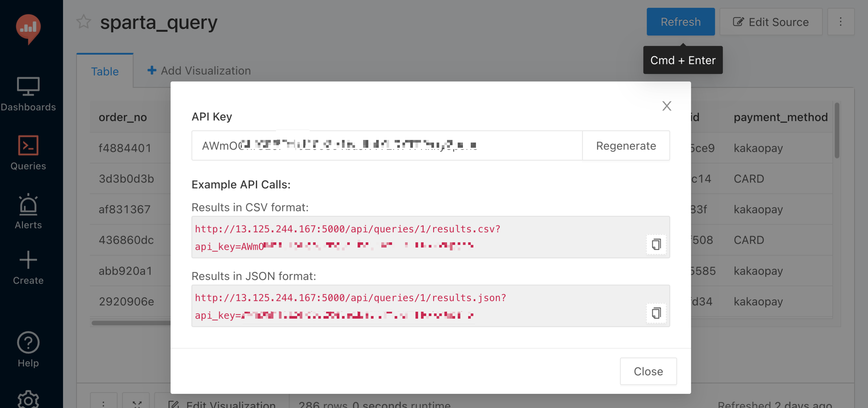Screen dimensions: 868x408
Task: Open Dashboards from the sidebar
Action: (x=28, y=94)
